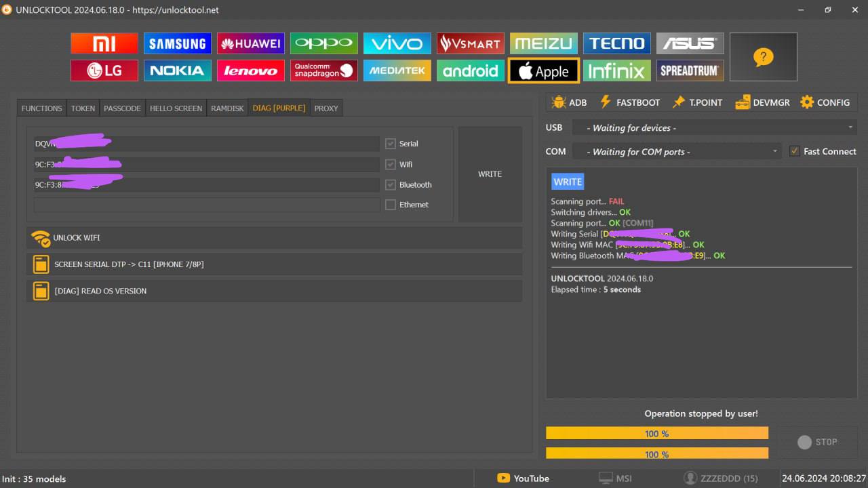Screen dimensions: 868x488
Task: Select the Vsmart brand logo
Action: (x=471, y=43)
